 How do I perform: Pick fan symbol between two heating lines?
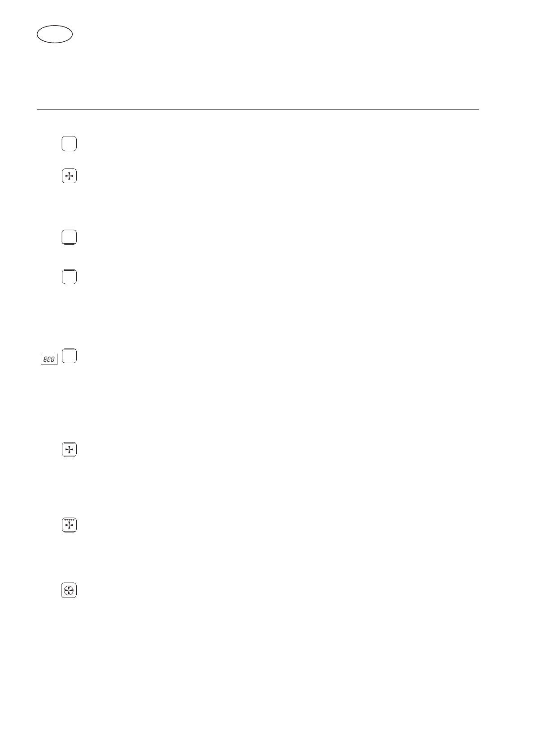pos(69,449)
